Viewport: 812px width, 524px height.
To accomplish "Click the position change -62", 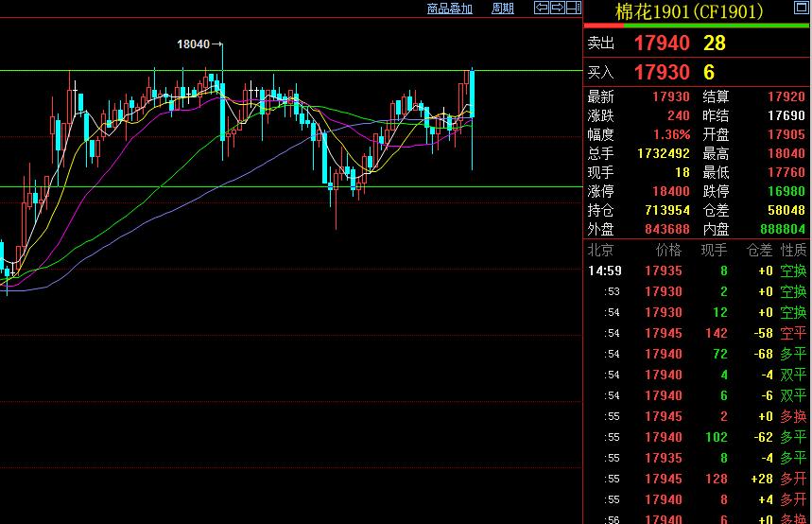I will pyautogui.click(x=764, y=437).
